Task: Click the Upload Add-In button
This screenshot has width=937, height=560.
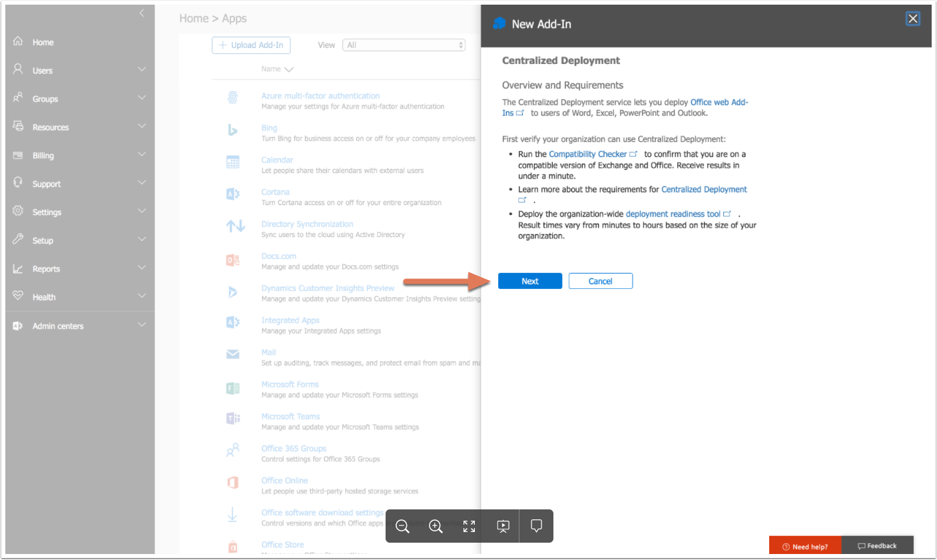Action: (251, 45)
